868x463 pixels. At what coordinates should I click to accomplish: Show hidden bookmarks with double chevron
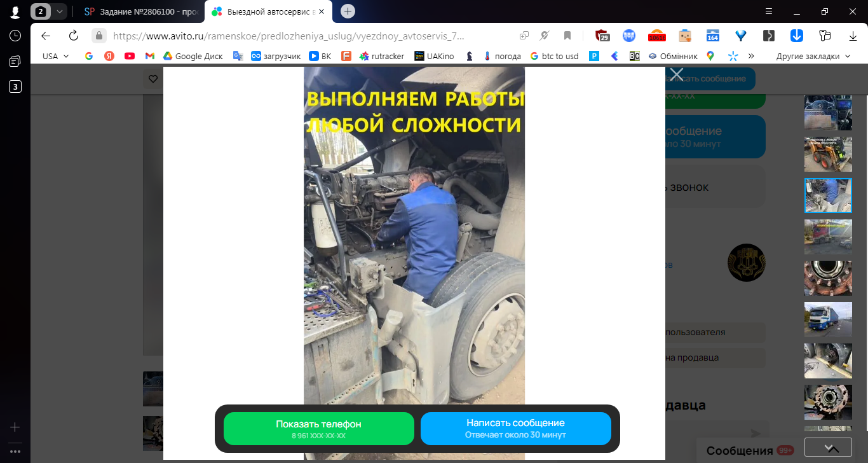click(x=751, y=56)
